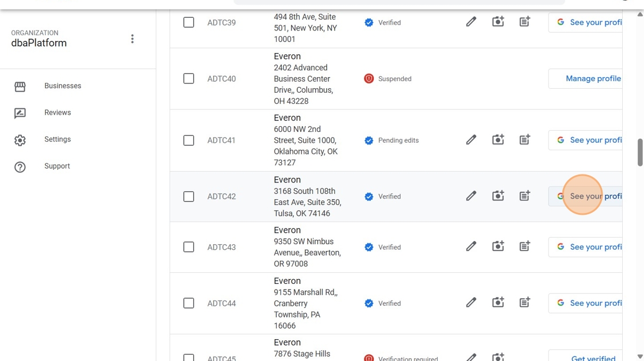Add photo icon for ADTC44

click(x=498, y=302)
